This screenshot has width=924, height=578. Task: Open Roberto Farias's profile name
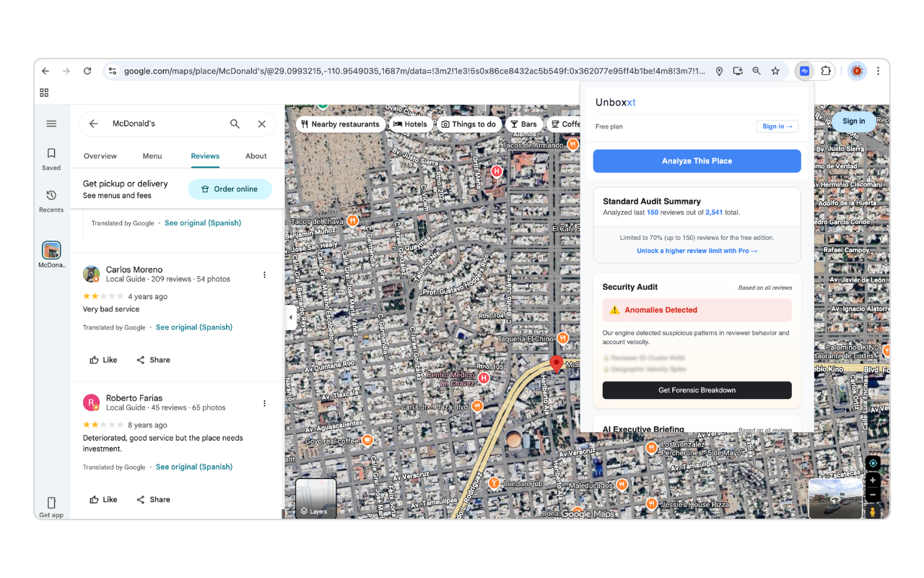(134, 398)
